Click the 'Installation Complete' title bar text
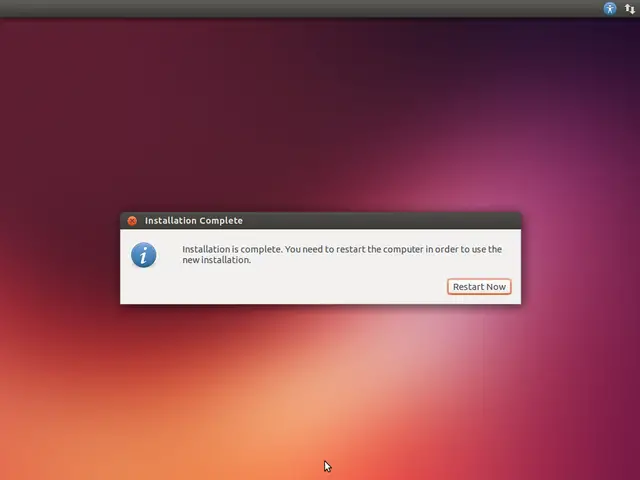Viewport: 640px width, 480px height. [x=194, y=221]
